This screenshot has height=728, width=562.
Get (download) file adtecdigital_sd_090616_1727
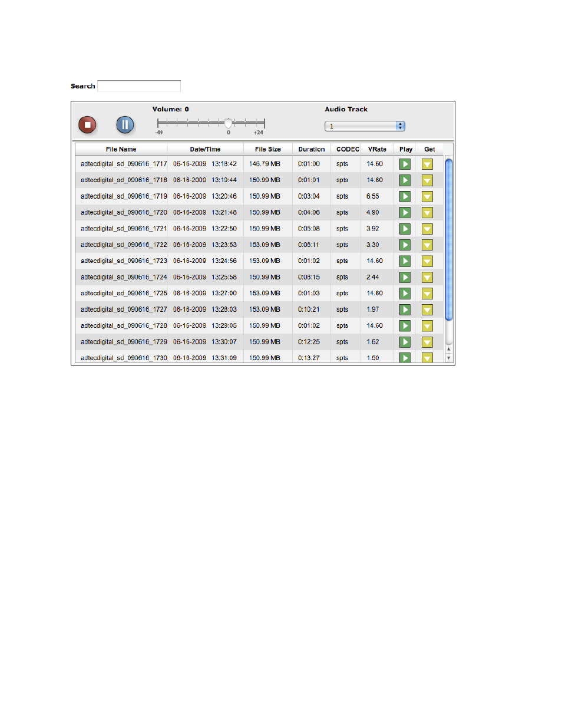coord(428,310)
